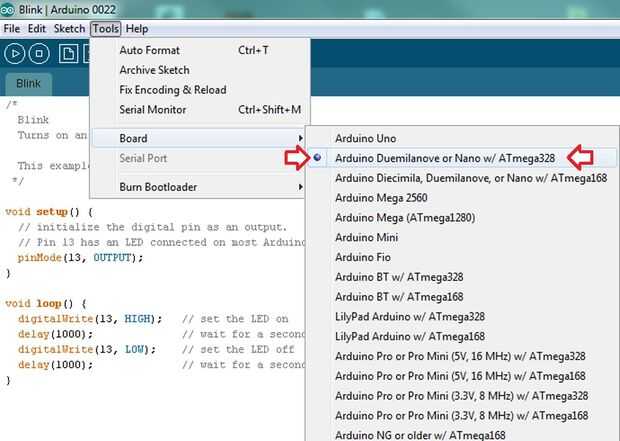
Task: Pick LilyPad Arduino w/ ATmega168
Action: (462, 336)
